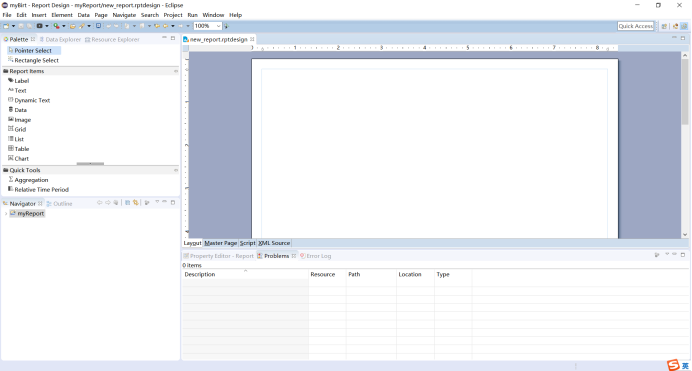Image resolution: width=692 pixels, height=371 pixels.
Task: Activate the Pointer Select tool
Action: pyautogui.click(x=34, y=51)
